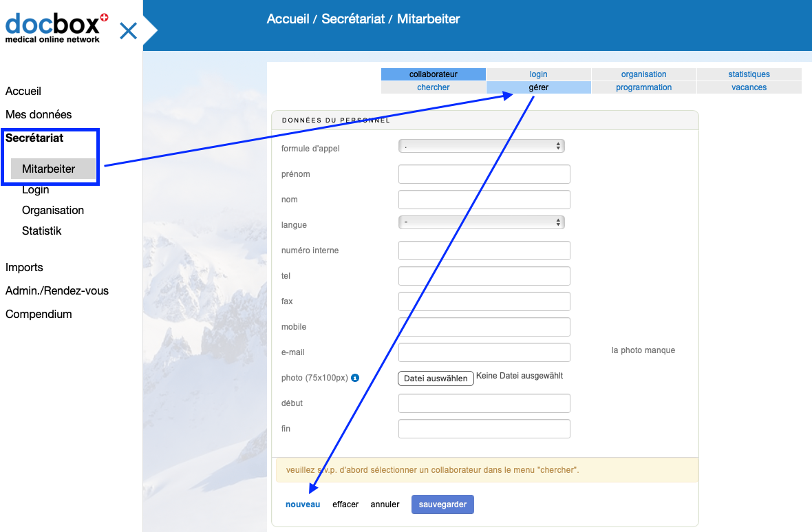Screen dimensions: 812x532
Task: Select the statistiques tab
Action: [749, 74]
